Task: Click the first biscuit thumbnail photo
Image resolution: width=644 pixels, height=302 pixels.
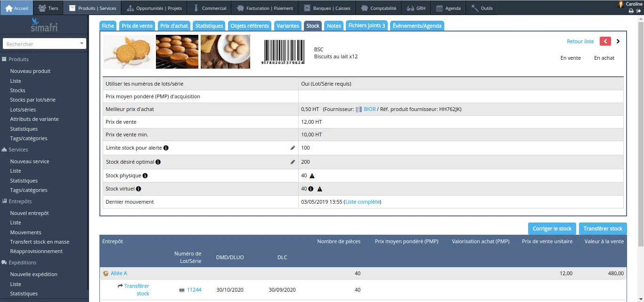Action: point(128,52)
